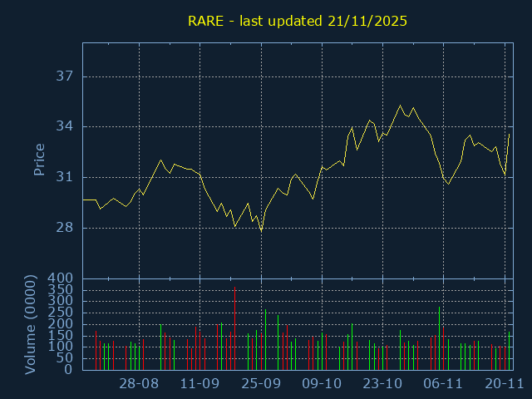532x399 pixels.
Task: Click the Price axis label
Action: pos(39,159)
